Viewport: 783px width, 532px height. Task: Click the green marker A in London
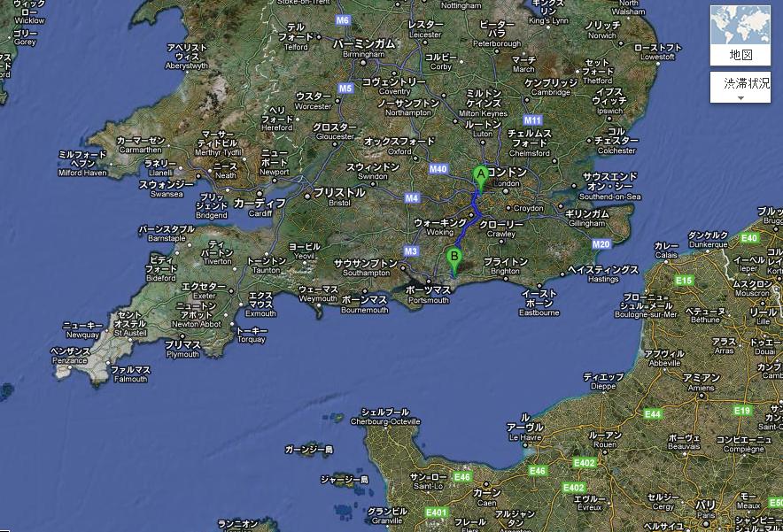point(481,174)
